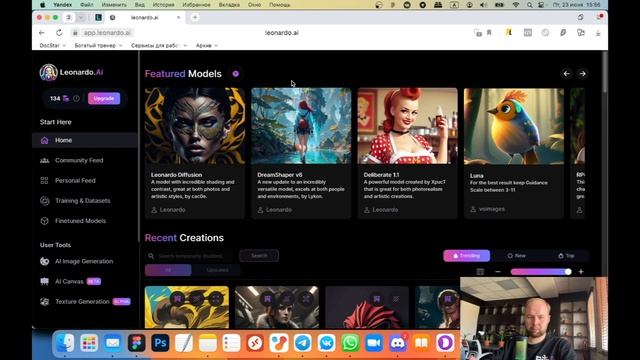This screenshot has width=640, height=360.
Task: Switch to the leonardo.ai browser tab
Action: 145,18
